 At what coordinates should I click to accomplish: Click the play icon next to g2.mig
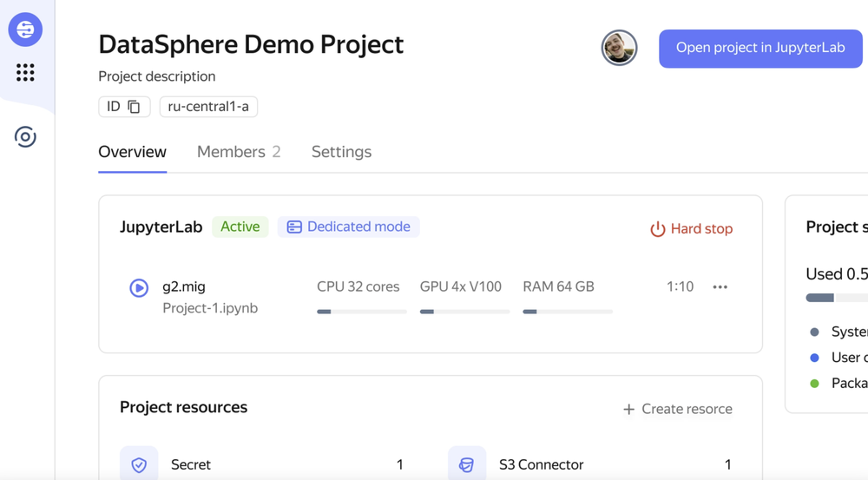139,288
